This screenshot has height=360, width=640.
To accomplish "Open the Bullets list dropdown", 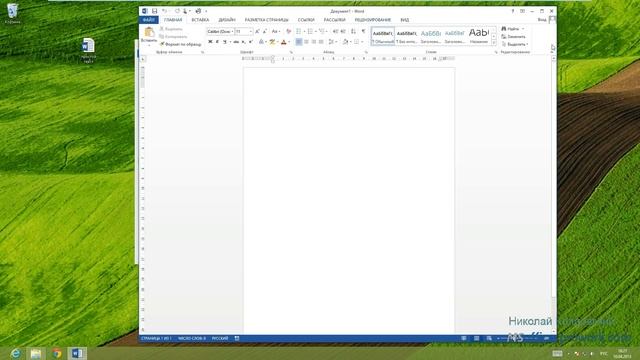I will click(x=304, y=31).
